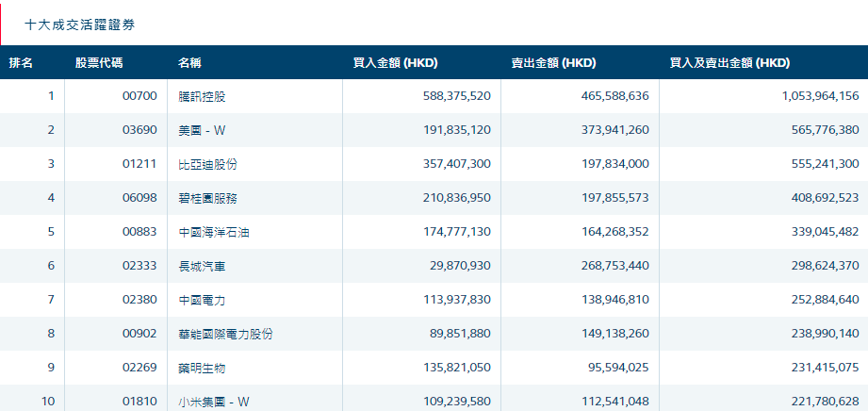
Task: Click sell amount 138,946,810
Action: tap(615, 300)
